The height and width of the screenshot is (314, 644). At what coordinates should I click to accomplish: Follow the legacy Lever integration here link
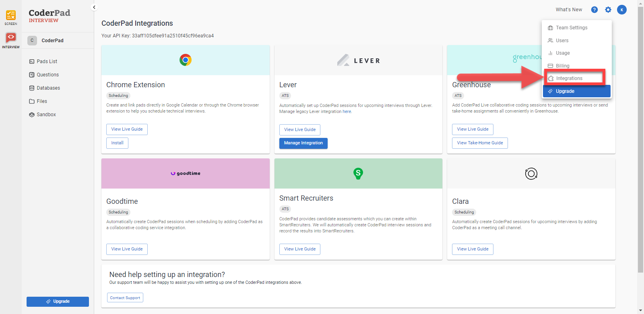(347, 112)
